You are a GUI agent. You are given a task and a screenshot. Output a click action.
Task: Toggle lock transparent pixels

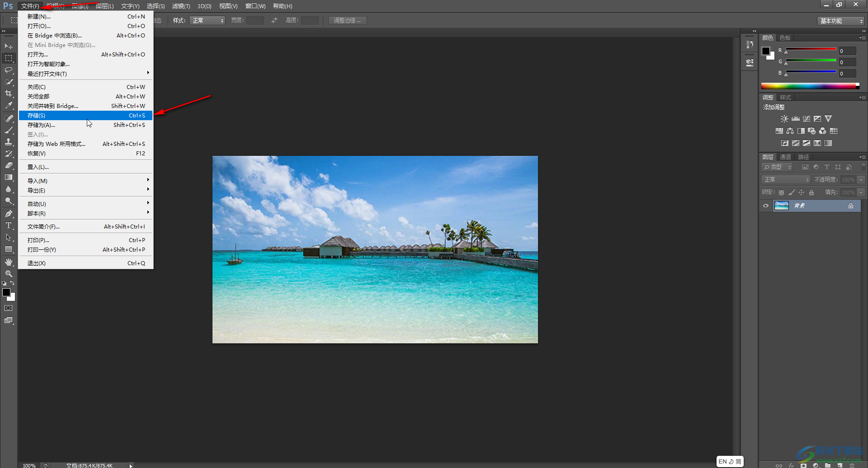tap(782, 193)
